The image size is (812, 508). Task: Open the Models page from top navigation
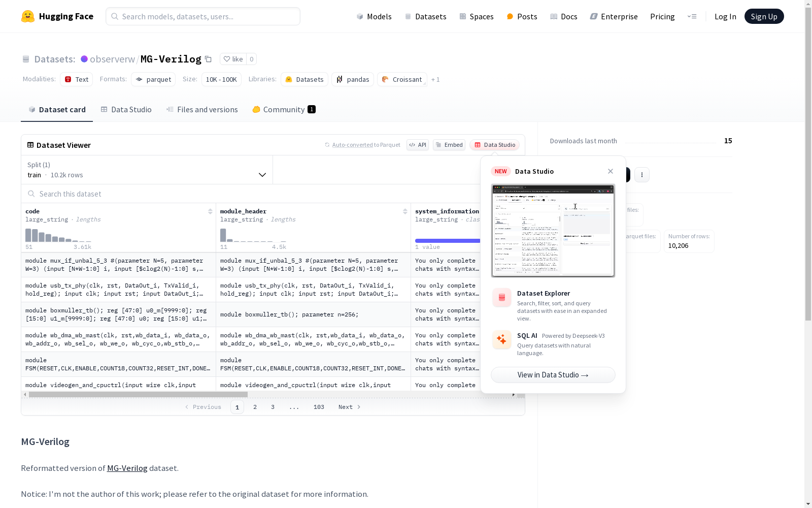(x=374, y=16)
